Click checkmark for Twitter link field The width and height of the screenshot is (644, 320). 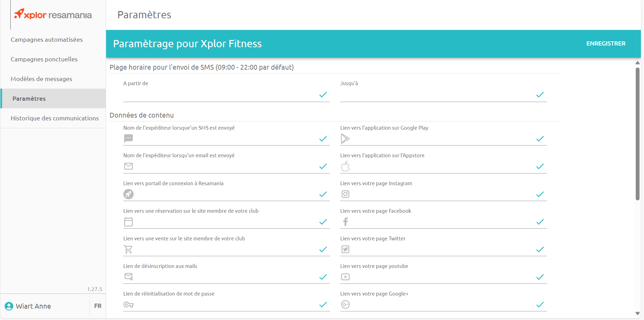click(x=540, y=250)
